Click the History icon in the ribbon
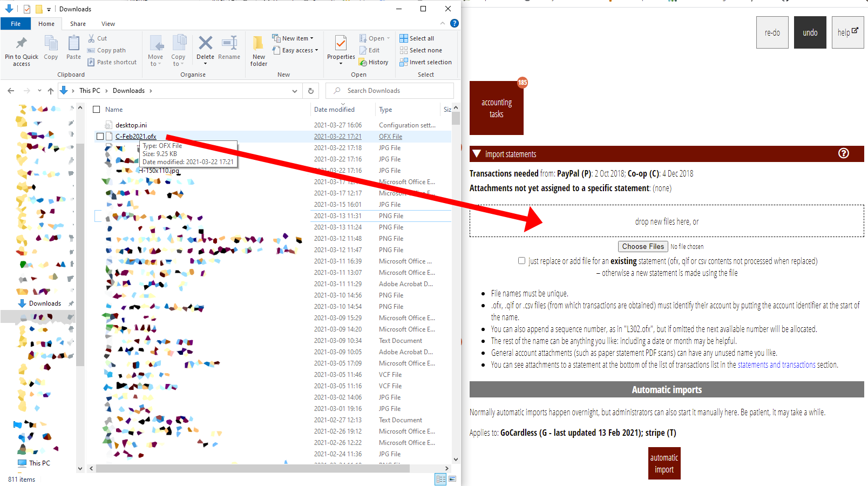The width and height of the screenshot is (868, 486). point(374,62)
